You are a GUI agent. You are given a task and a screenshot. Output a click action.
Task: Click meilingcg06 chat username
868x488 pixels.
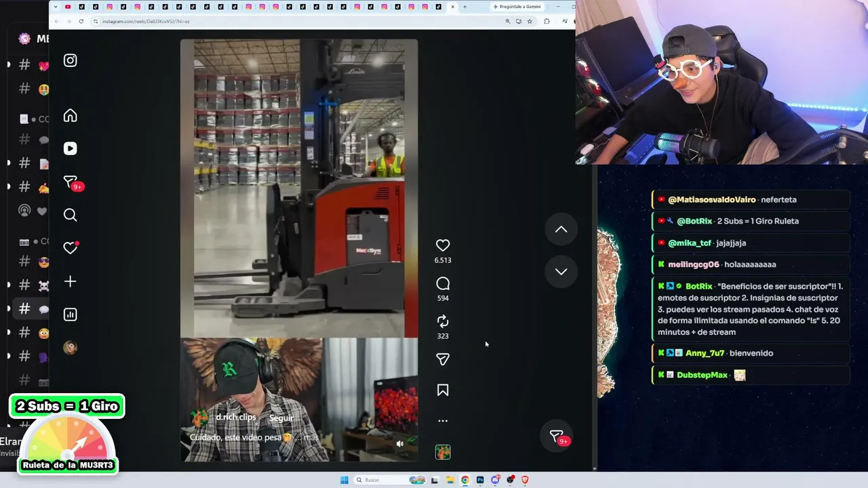coord(693,264)
